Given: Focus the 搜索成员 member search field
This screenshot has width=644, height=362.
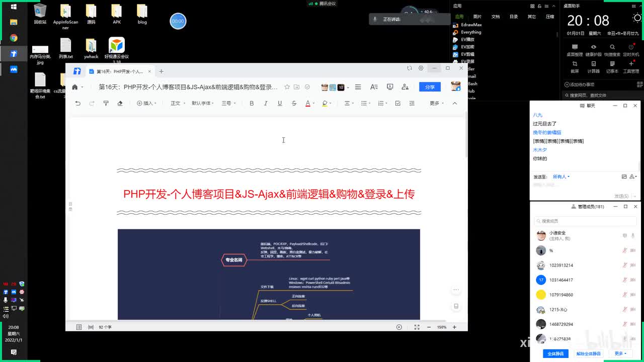Looking at the screenshot, I should pyautogui.click(x=586, y=221).
